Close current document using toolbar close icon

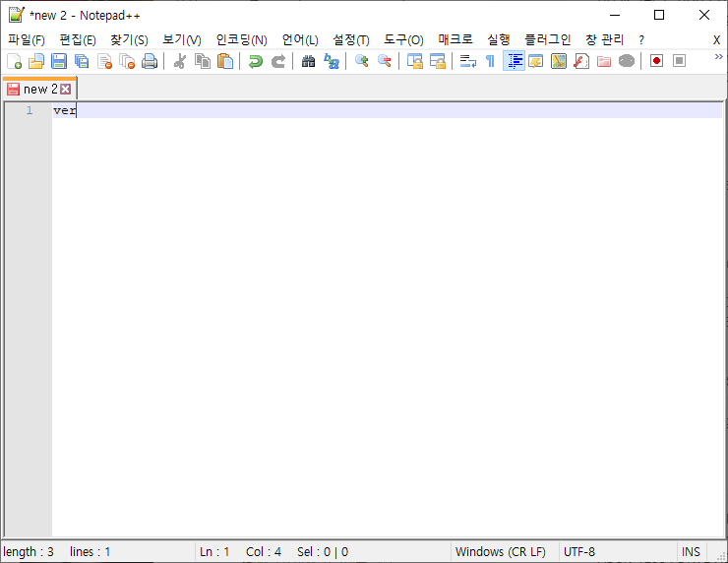[104, 61]
